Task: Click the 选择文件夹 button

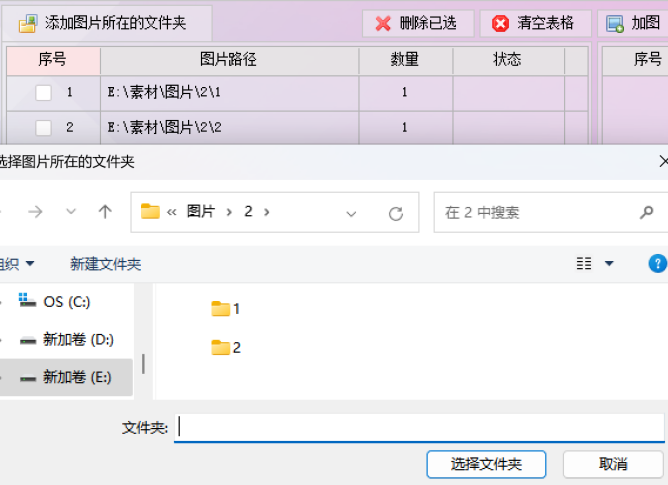Action: click(x=486, y=464)
